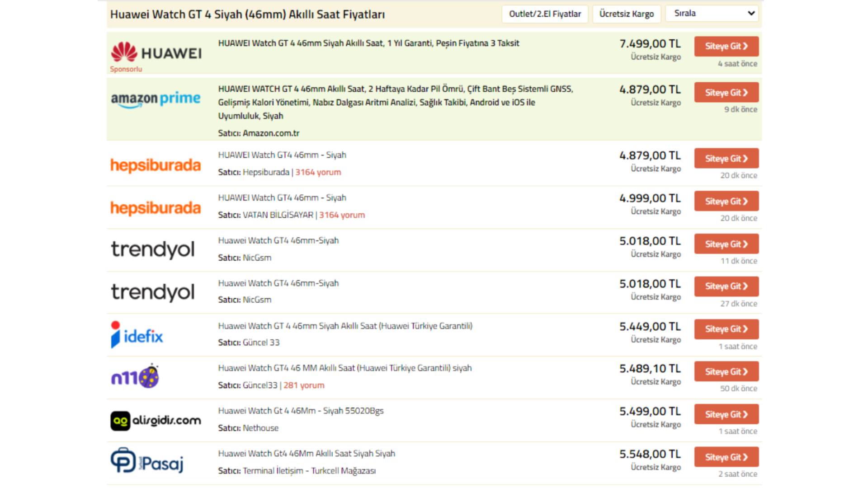Open Trendyol product title in the 27 dk önce row
The height and width of the screenshot is (488, 868).
pos(278,283)
